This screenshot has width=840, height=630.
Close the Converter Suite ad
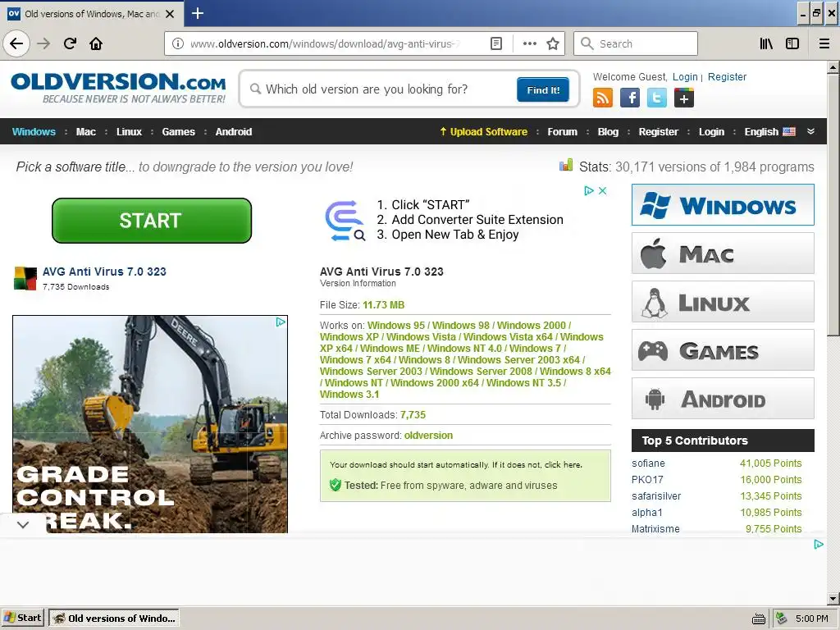603,190
